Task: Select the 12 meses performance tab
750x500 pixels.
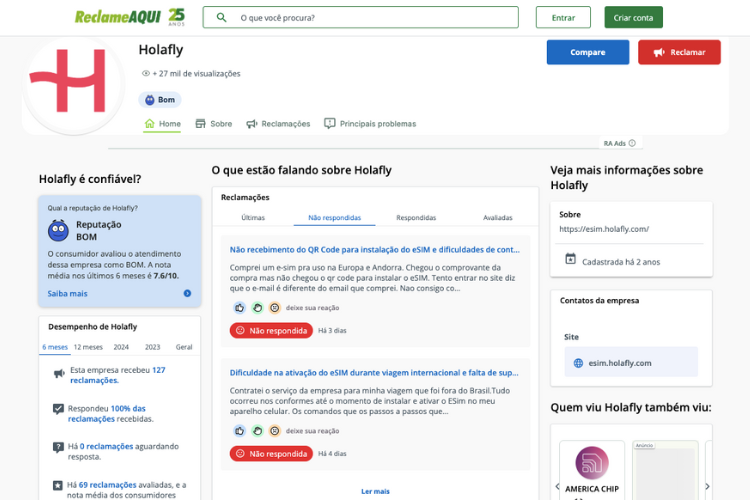Action: point(88,347)
